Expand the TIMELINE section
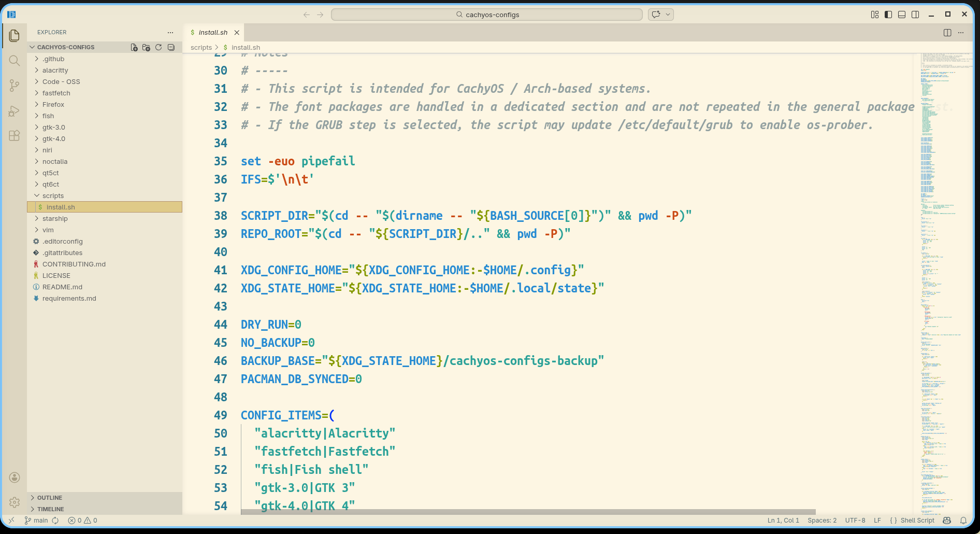 [x=105, y=509]
